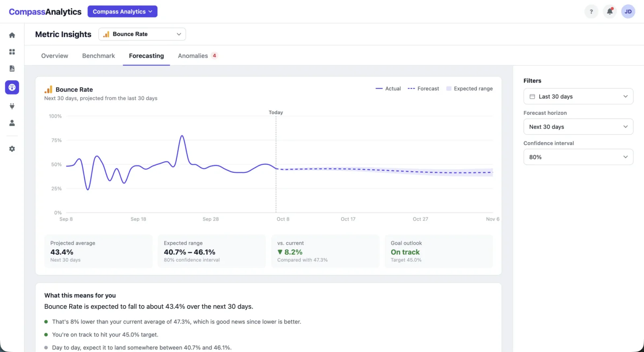Click the Projected average 43.4% card
This screenshot has height=352, width=644.
pyautogui.click(x=99, y=251)
